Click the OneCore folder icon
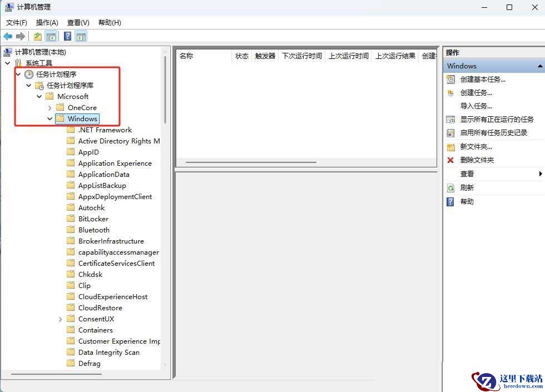The image size is (545, 392). coord(60,107)
